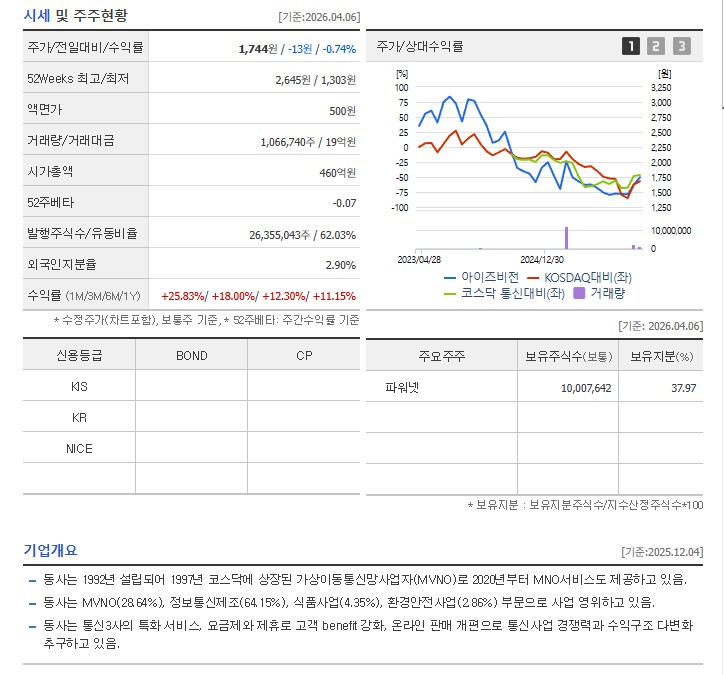Select the 460억원 market cap value

tap(338, 173)
